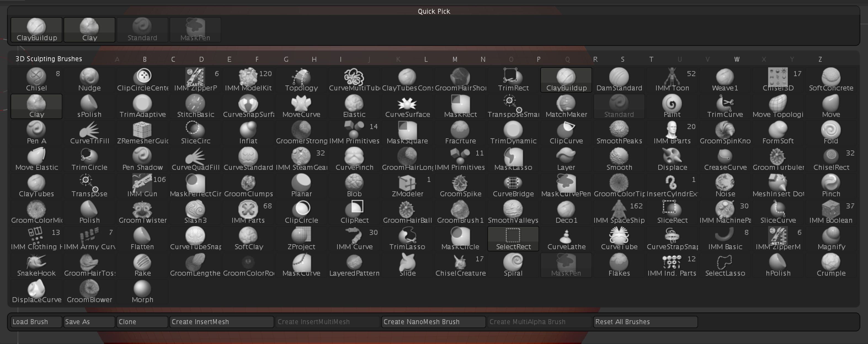Filter brushes by letter C

tap(173, 59)
